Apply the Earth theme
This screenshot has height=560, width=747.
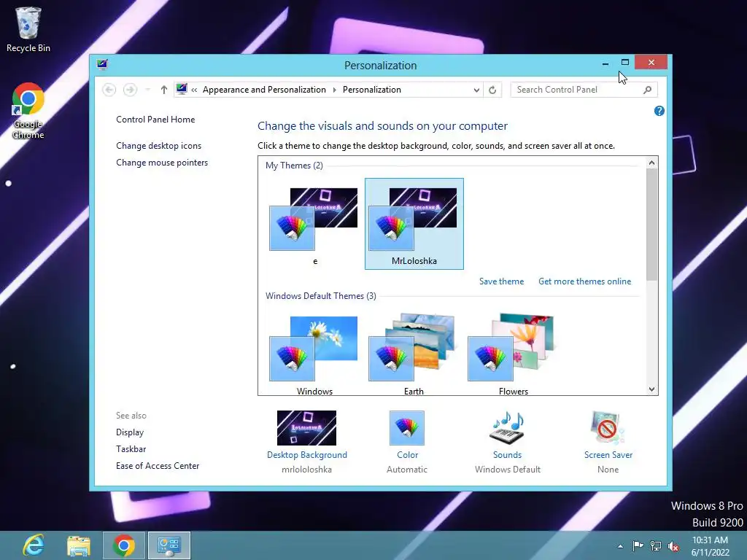point(414,354)
